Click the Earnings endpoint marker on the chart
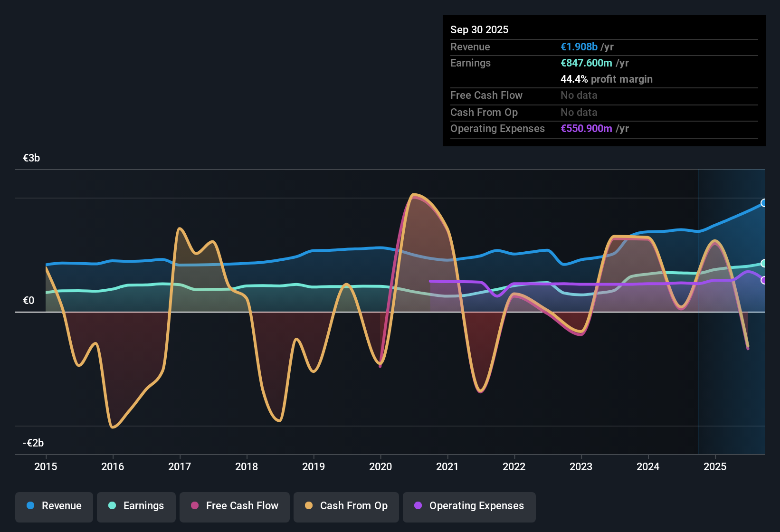 763,263
